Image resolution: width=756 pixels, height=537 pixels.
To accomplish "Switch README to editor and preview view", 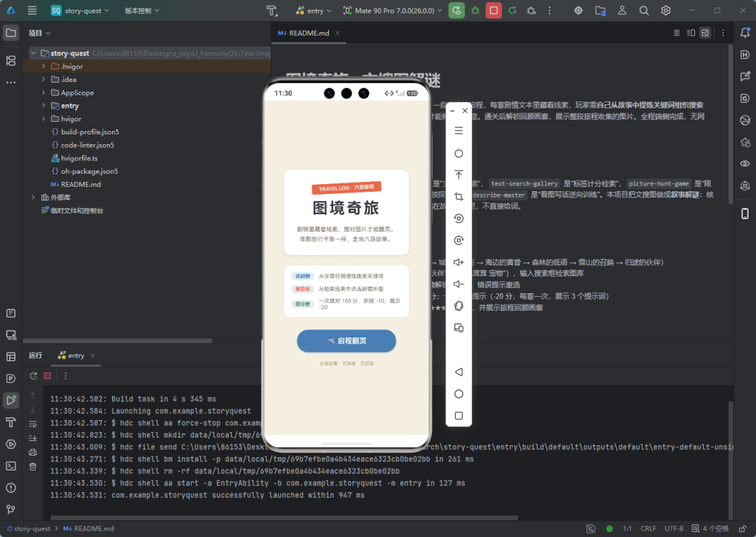I will pos(691,33).
